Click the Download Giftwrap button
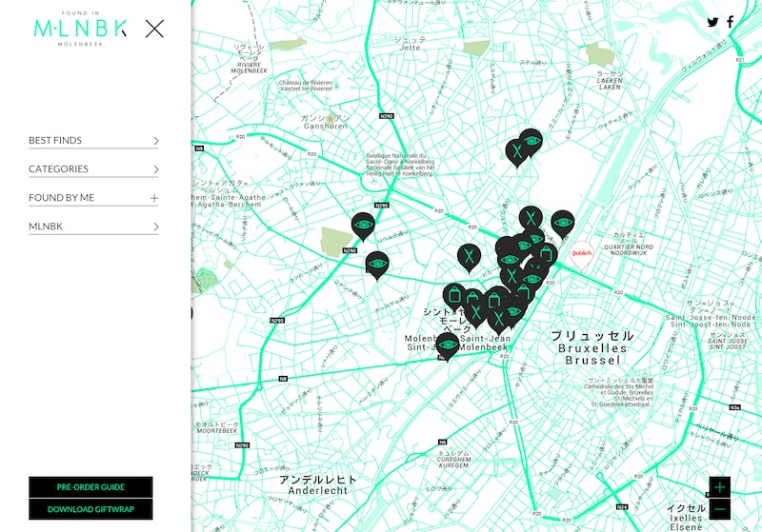This screenshot has height=532, width=762. click(90, 509)
